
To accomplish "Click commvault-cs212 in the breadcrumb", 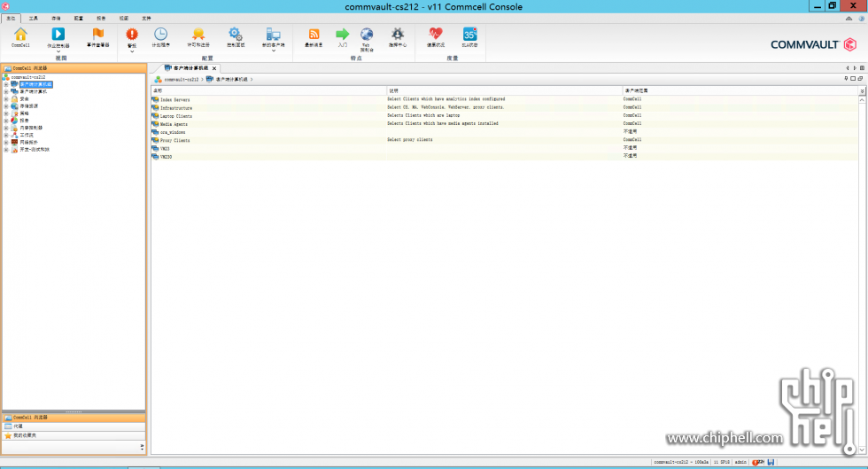I will click(181, 79).
